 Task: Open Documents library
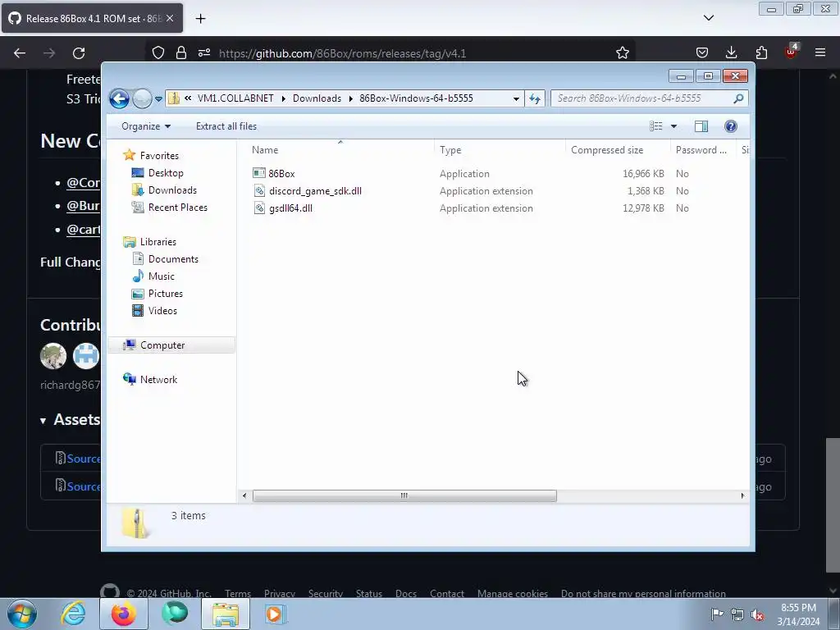point(173,259)
